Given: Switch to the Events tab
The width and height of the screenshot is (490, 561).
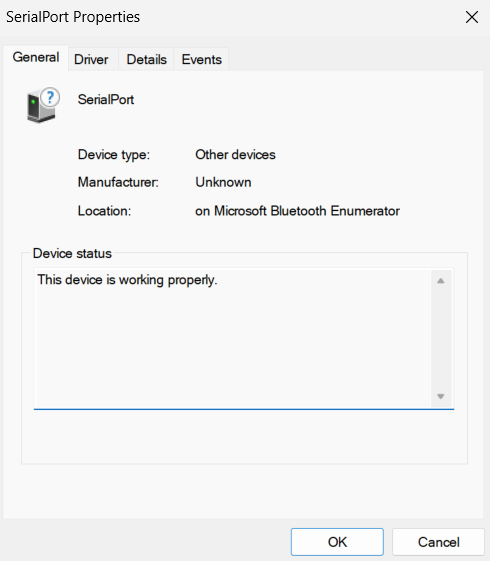Looking at the screenshot, I should click(x=201, y=59).
